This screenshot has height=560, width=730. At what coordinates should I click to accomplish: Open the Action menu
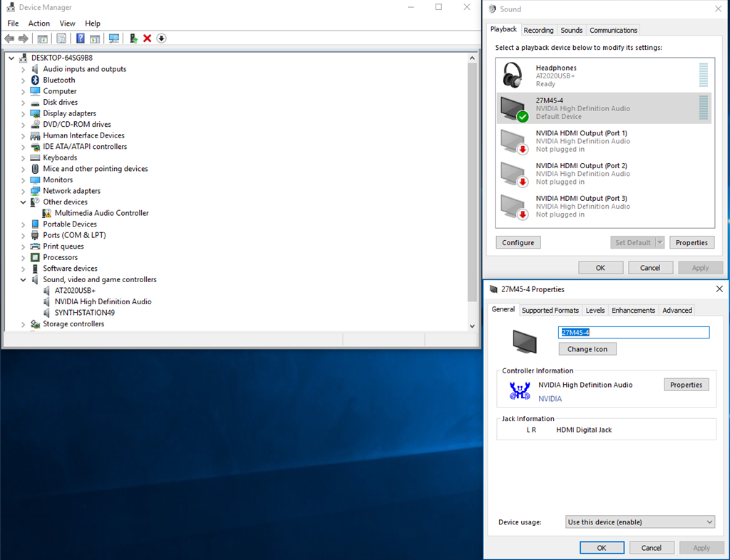coord(39,24)
